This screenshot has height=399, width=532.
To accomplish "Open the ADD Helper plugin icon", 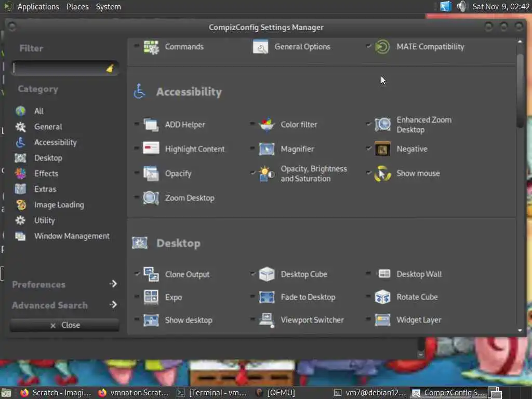I will (x=151, y=125).
